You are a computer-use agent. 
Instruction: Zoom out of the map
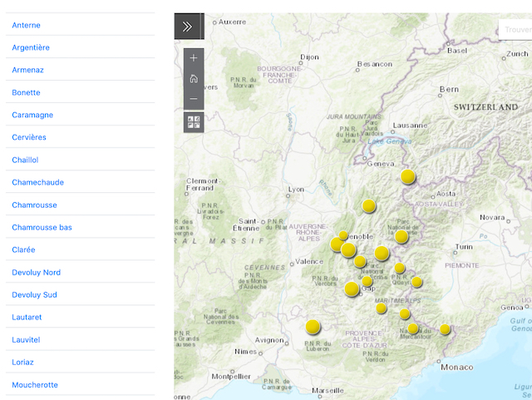click(194, 99)
